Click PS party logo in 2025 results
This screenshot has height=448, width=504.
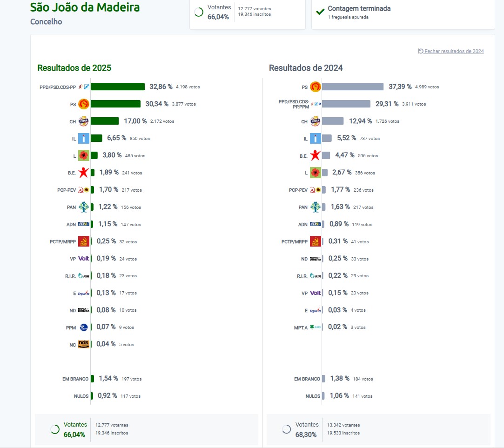coord(84,104)
